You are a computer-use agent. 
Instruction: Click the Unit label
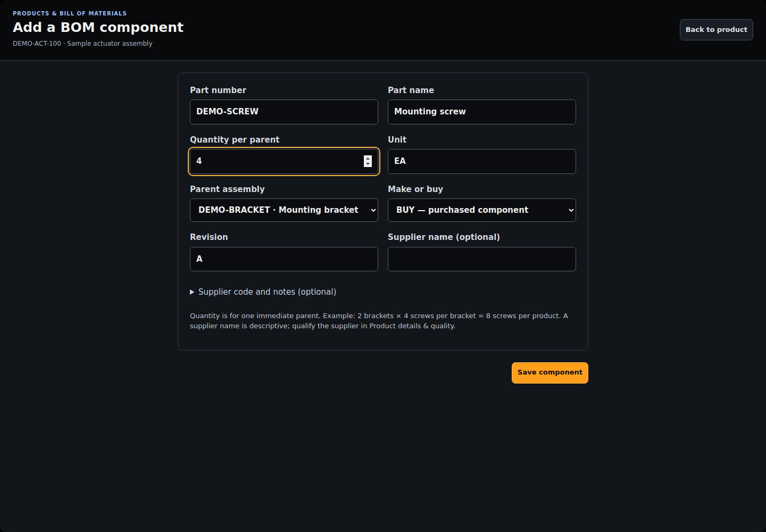pyautogui.click(x=397, y=140)
